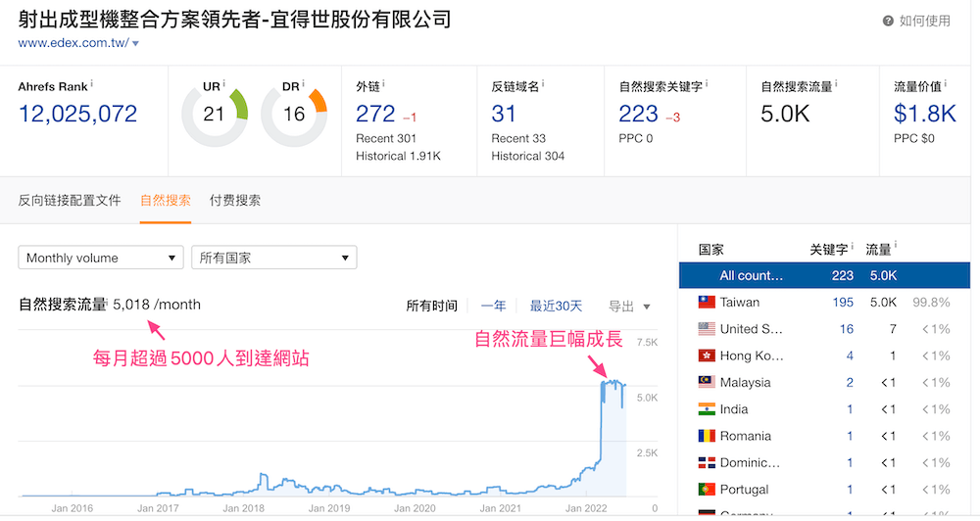Click the info icon next to 自然搜索流量 header

point(836,83)
